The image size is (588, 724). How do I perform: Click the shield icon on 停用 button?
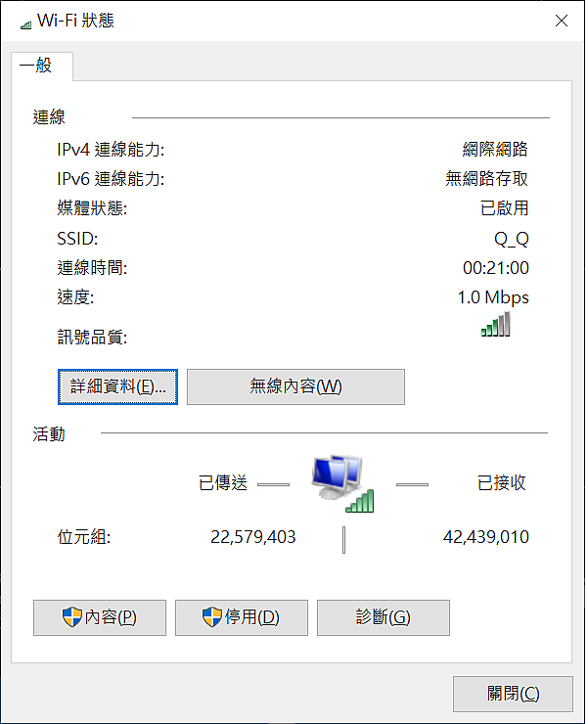pos(212,617)
